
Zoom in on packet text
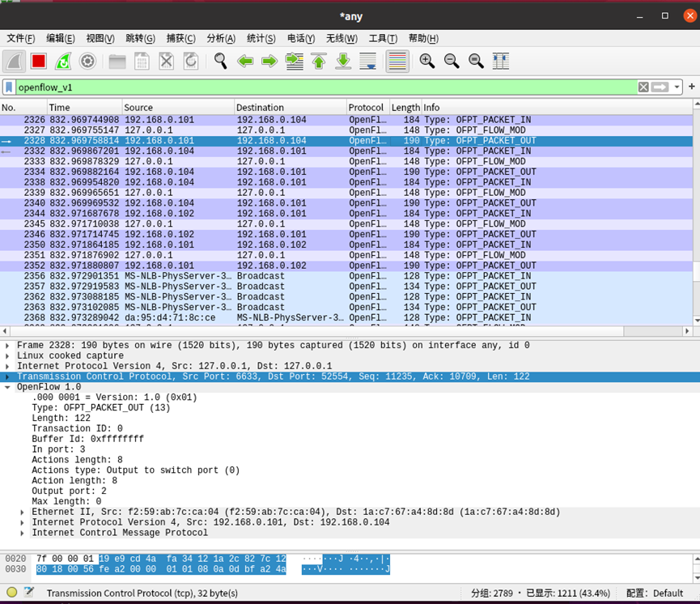(x=426, y=61)
